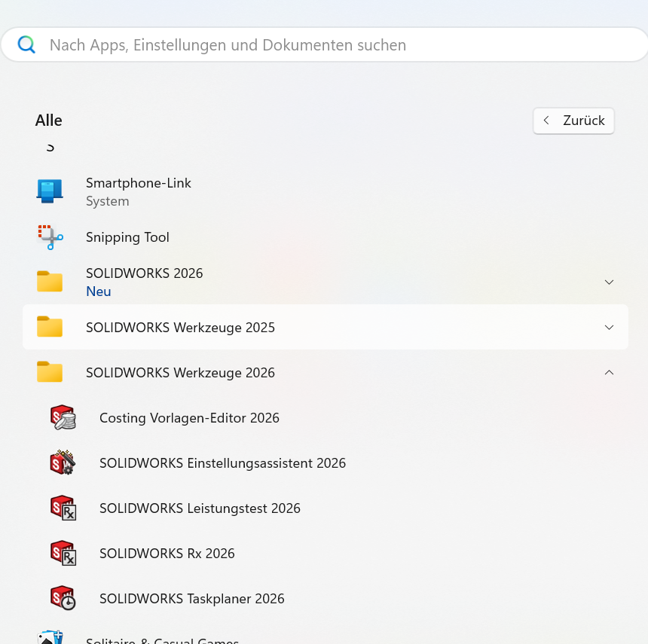Expand SOLIDWORKS Werkzeuge 2025 chevron
This screenshot has width=648, height=644.
pyautogui.click(x=609, y=327)
